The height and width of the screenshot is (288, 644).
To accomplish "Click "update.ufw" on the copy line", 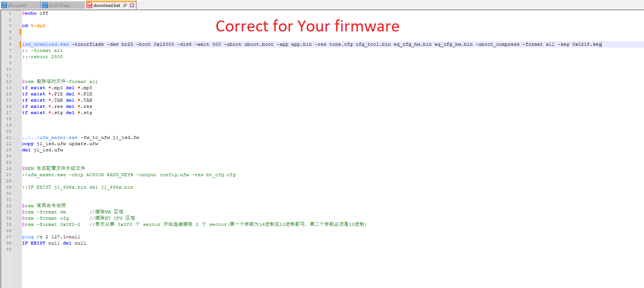I will (83, 144).
